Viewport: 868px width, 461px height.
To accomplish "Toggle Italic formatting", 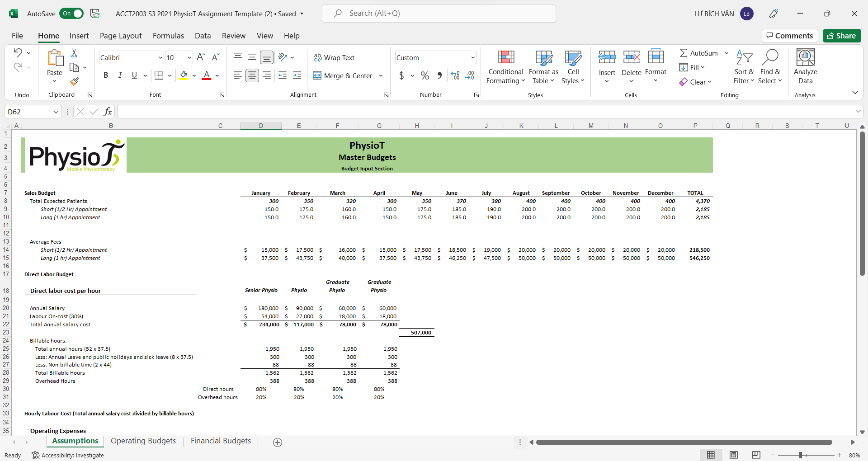I will (120, 75).
